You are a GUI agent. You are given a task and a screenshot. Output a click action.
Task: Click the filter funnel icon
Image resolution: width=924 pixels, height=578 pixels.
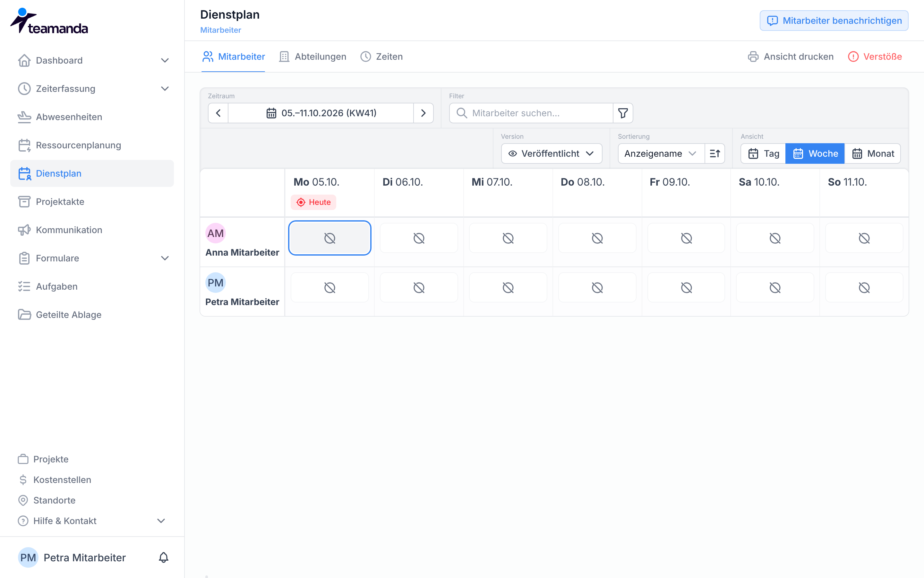pos(623,113)
